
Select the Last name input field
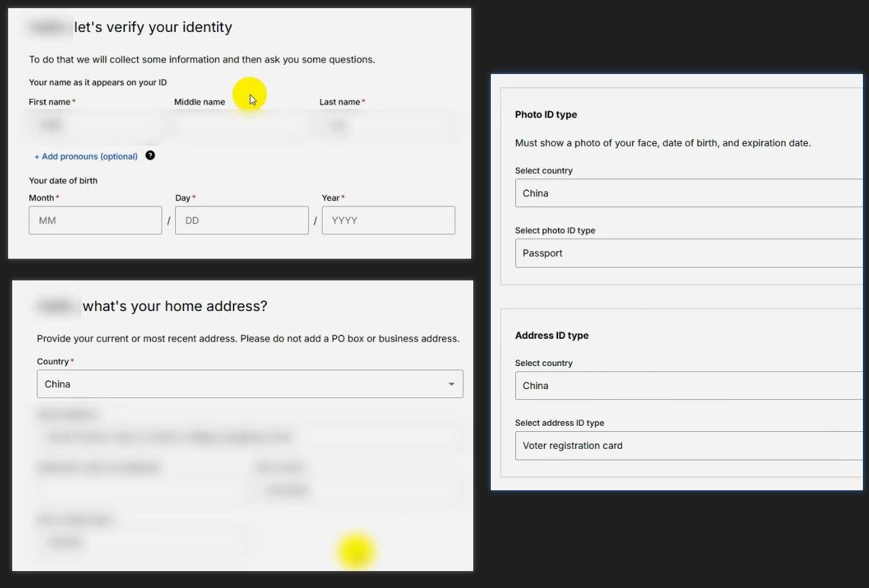click(x=387, y=126)
